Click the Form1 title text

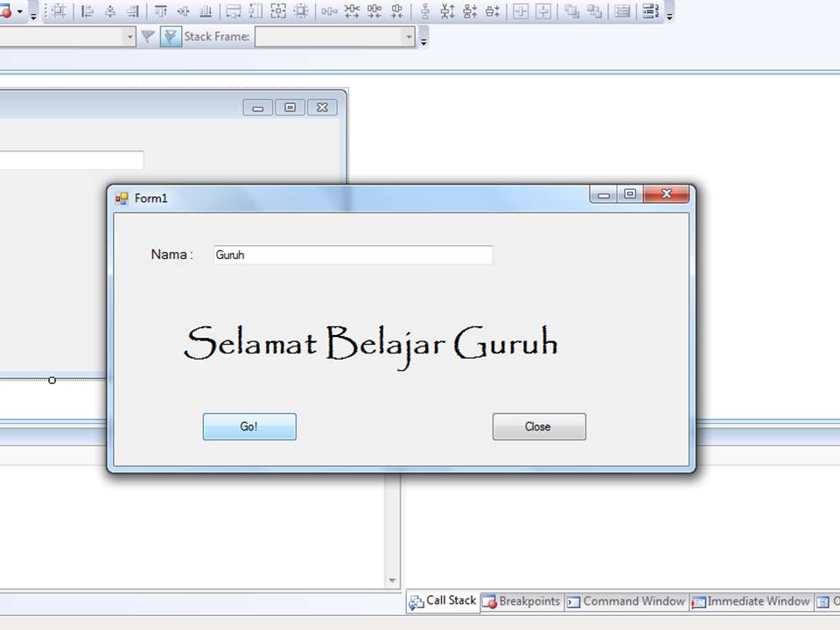pos(151,199)
